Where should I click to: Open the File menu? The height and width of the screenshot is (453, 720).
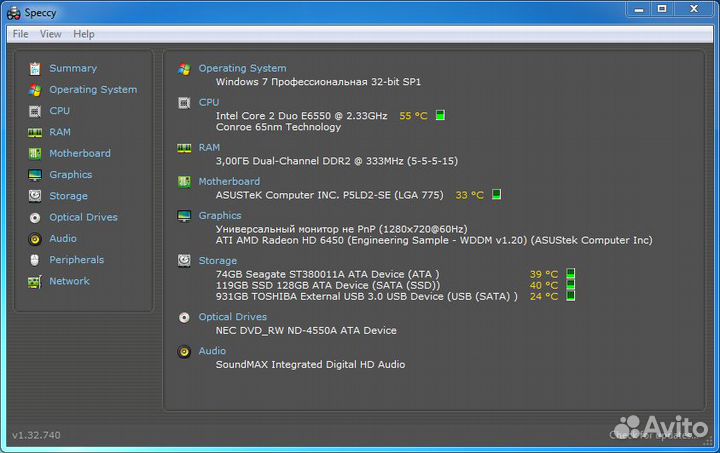[x=20, y=34]
